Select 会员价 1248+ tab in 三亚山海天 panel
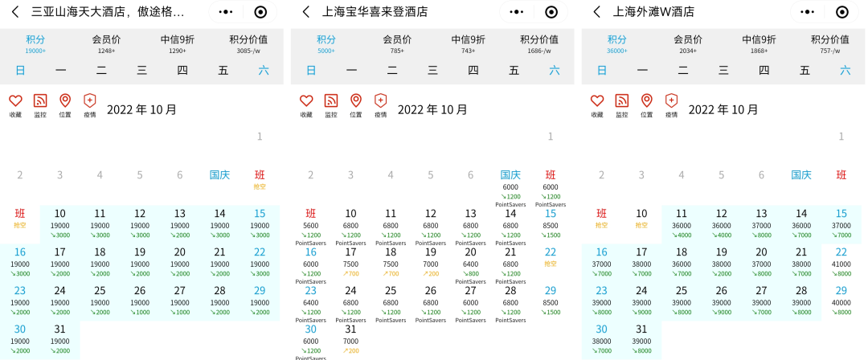This screenshot has height=360, width=868. point(106,43)
